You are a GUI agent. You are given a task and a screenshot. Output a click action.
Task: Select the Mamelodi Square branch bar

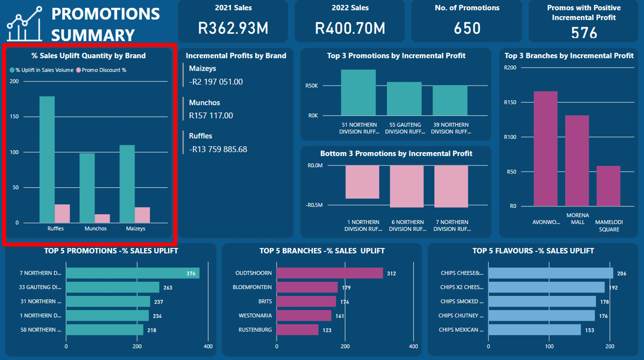(608, 186)
